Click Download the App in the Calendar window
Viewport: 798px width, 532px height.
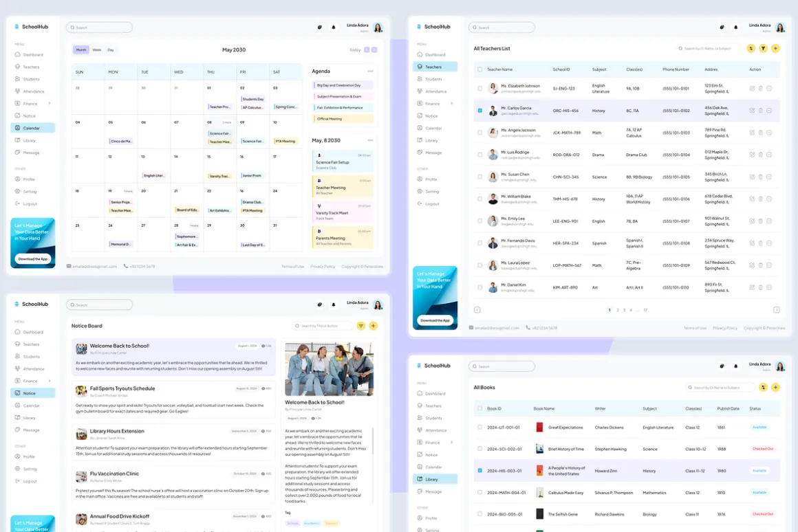[x=33, y=259]
